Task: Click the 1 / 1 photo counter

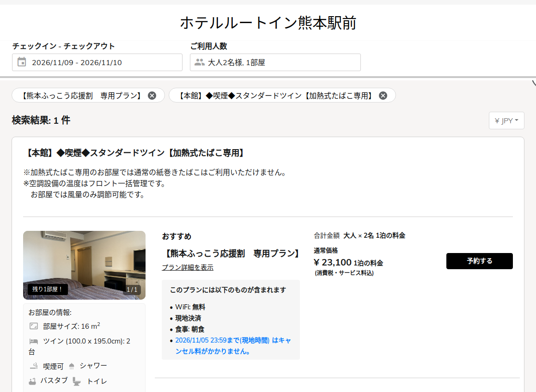Action: coord(132,289)
